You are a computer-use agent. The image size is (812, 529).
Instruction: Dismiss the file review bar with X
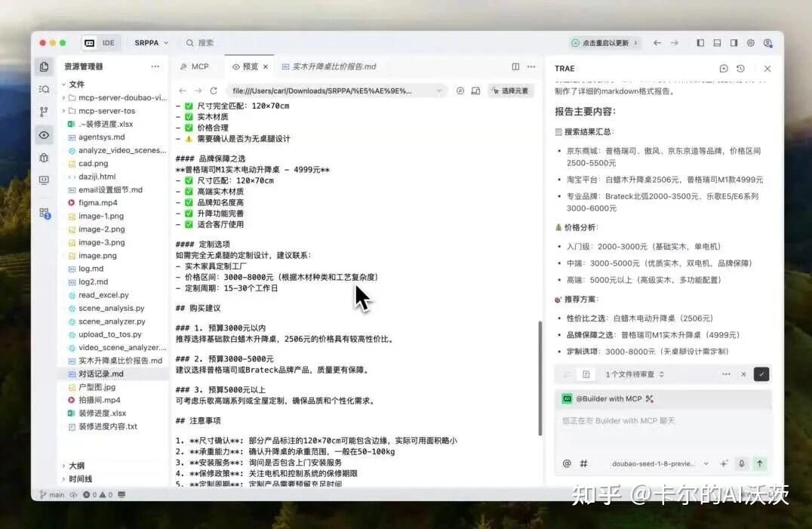[x=743, y=374]
